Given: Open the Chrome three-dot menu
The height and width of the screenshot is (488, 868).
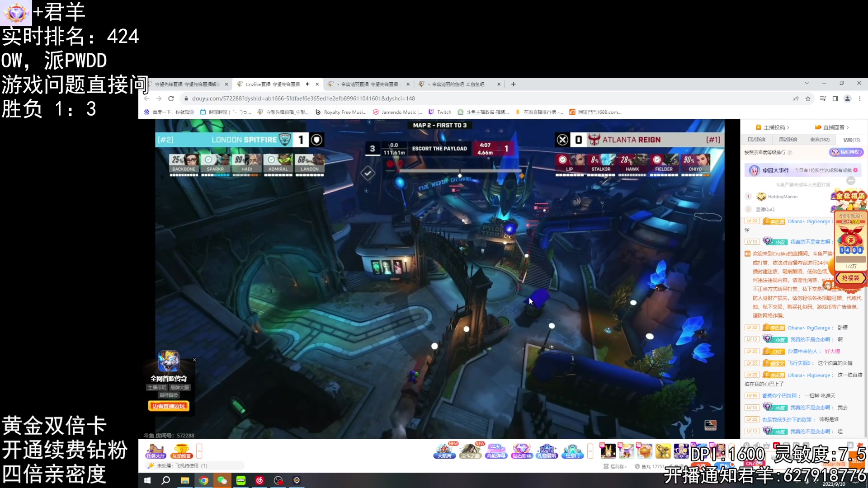Looking at the screenshot, I should tap(860, 99).
